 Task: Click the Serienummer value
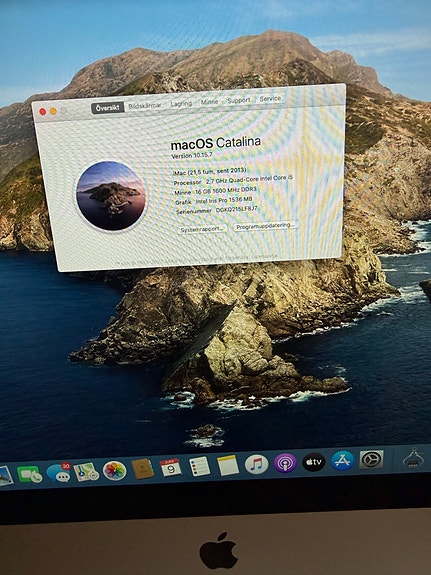tap(237, 209)
